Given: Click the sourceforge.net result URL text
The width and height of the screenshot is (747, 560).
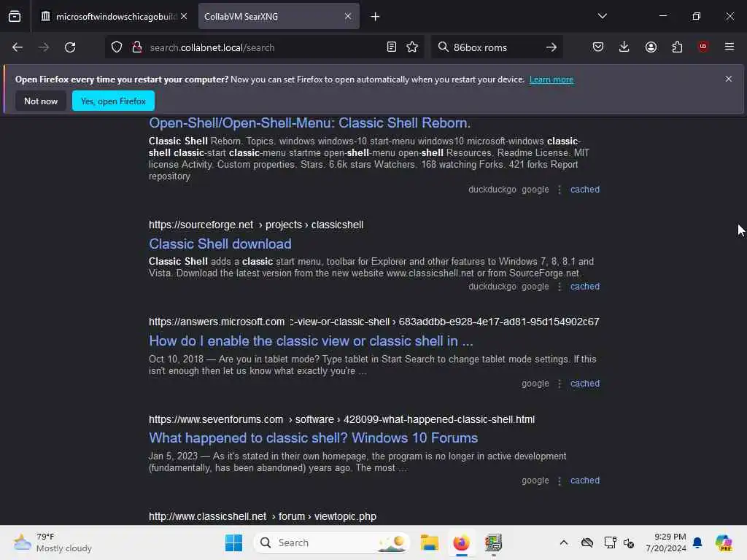Looking at the screenshot, I should click(256, 225).
